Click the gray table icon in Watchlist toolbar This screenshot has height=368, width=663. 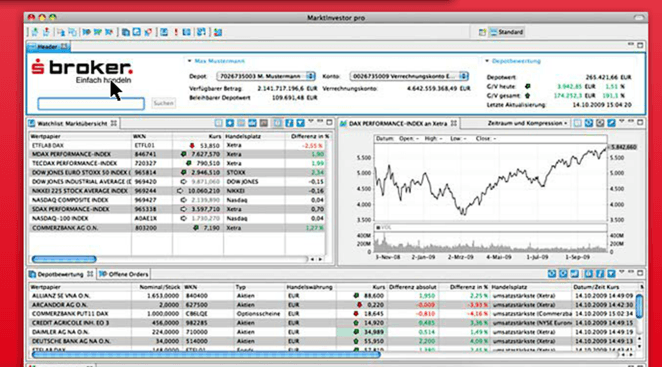(x=263, y=123)
